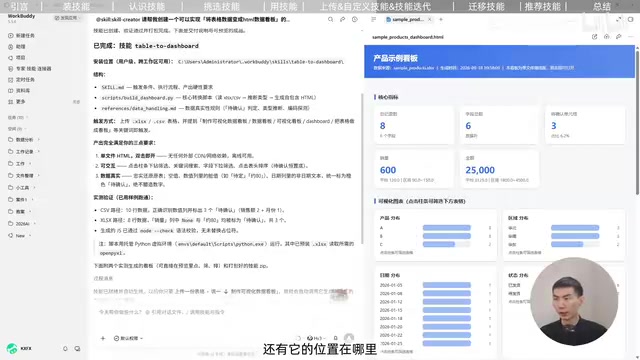Viewport: 640px width, 360px height.
Task: Click the search icon in chat header
Action: (x=330, y=19)
